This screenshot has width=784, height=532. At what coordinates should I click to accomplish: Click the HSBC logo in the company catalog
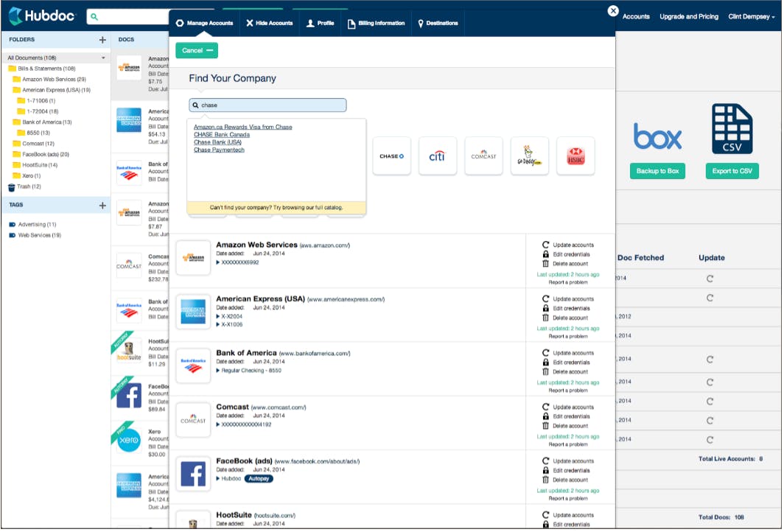pyautogui.click(x=575, y=155)
